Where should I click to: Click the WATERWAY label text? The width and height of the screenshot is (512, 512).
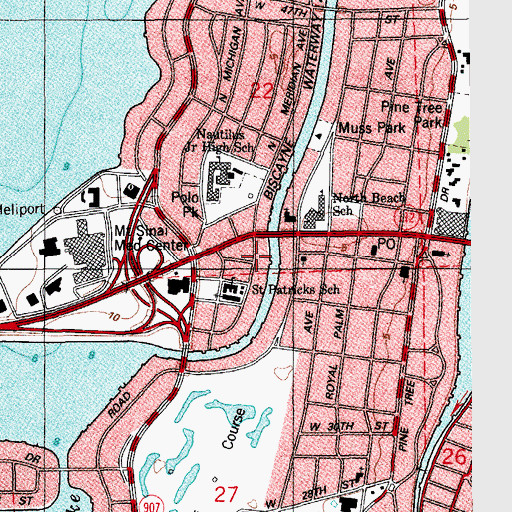tap(314, 53)
